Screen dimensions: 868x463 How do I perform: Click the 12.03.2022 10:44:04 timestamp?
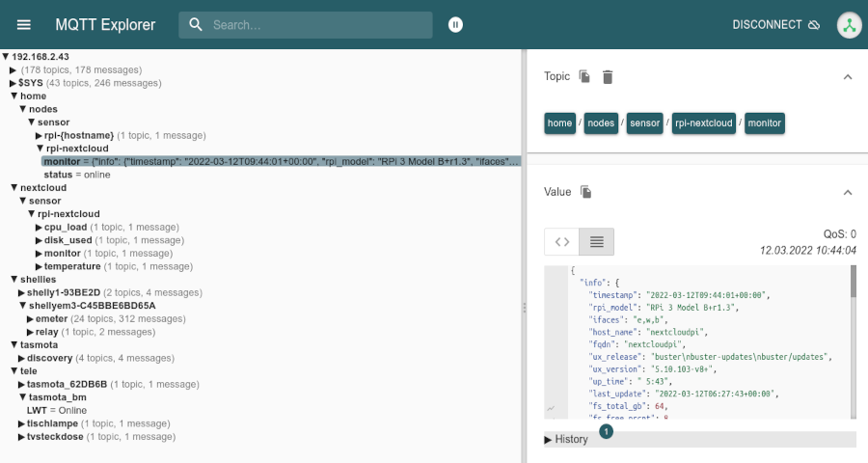tap(807, 251)
